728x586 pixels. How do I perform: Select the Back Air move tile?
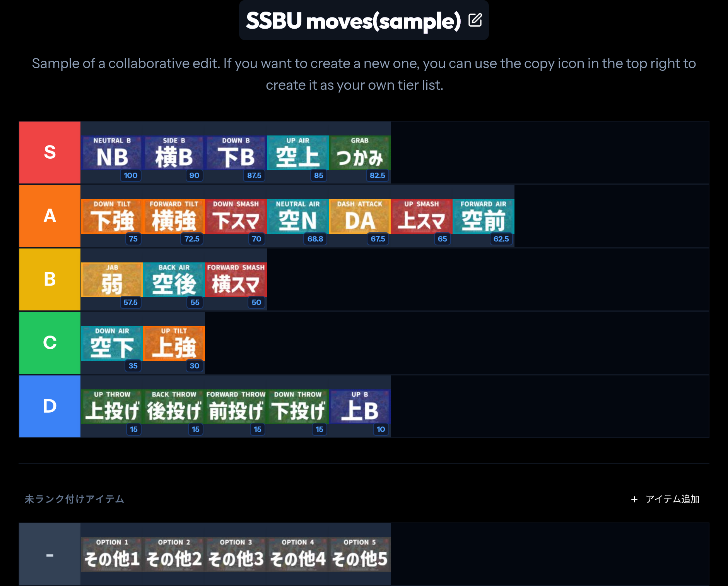(x=174, y=279)
